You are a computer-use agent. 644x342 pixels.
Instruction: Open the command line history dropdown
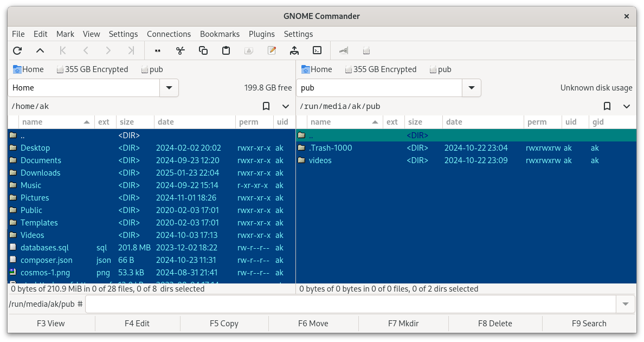[x=626, y=304]
